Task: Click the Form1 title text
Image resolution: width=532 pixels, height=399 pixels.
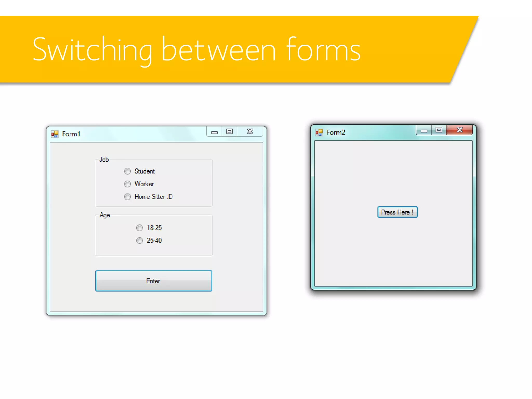Action: 71,134
